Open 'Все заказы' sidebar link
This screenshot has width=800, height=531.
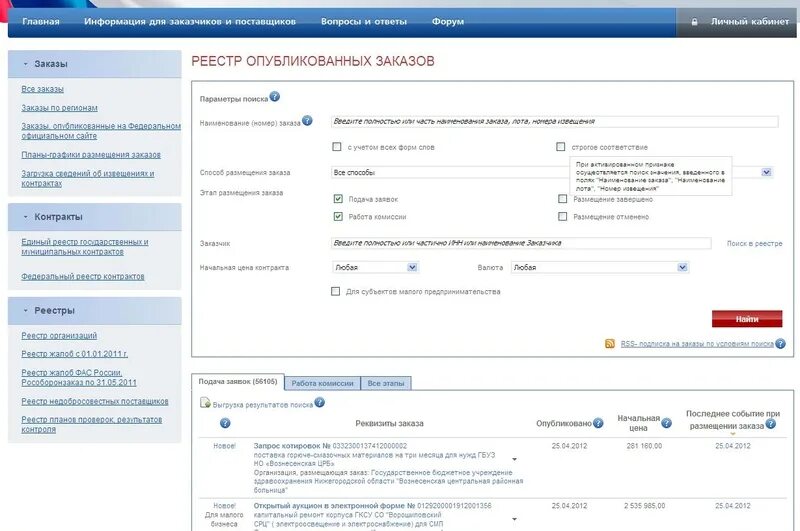[x=42, y=89]
